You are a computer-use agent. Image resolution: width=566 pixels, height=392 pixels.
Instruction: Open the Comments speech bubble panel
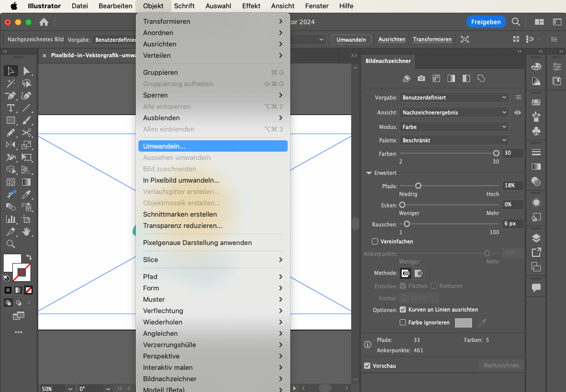point(536,288)
